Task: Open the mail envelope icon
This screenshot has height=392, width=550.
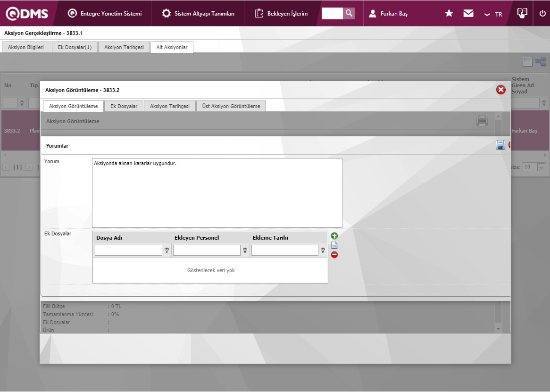Action: point(468,13)
